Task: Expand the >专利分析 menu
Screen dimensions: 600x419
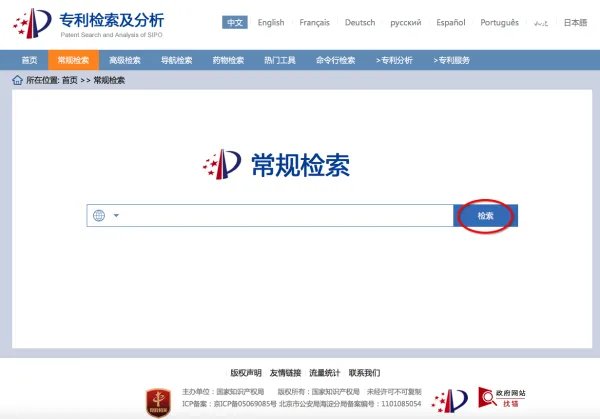Action: (x=394, y=60)
